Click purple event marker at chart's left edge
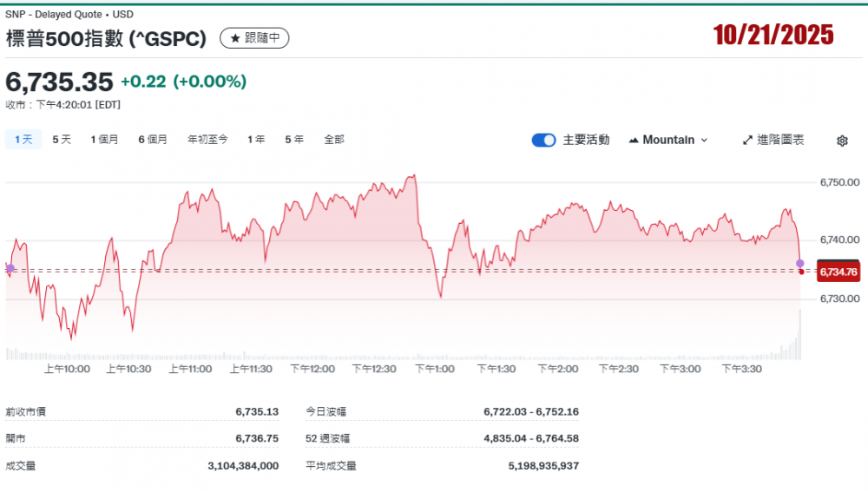 [x=10, y=268]
